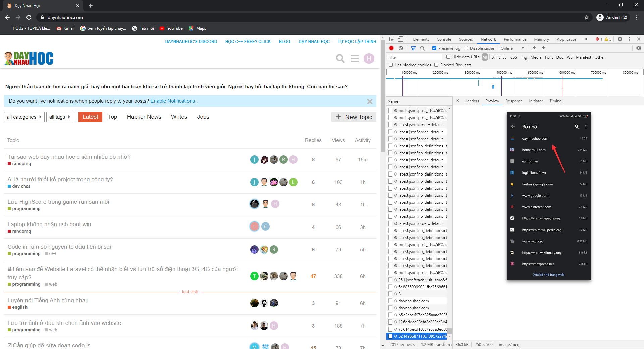644x349 pixels.
Task: Open the network settings gear icon
Action: [x=639, y=48]
